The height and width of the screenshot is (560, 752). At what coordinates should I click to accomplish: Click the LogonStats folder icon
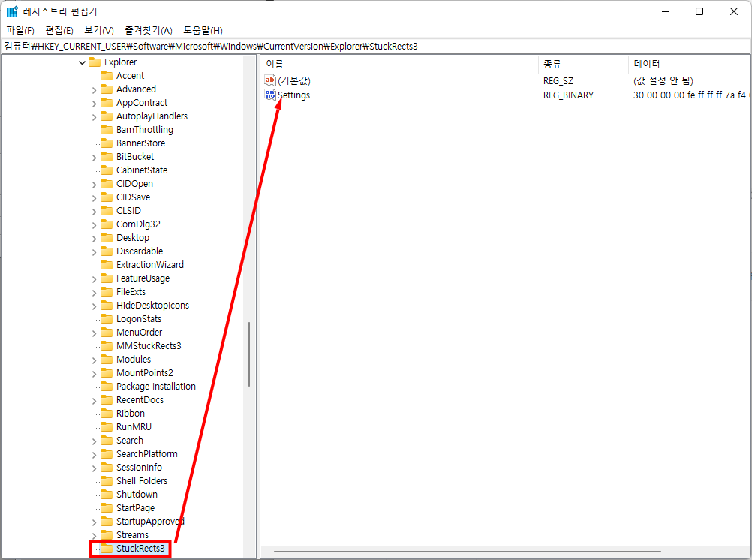(107, 318)
